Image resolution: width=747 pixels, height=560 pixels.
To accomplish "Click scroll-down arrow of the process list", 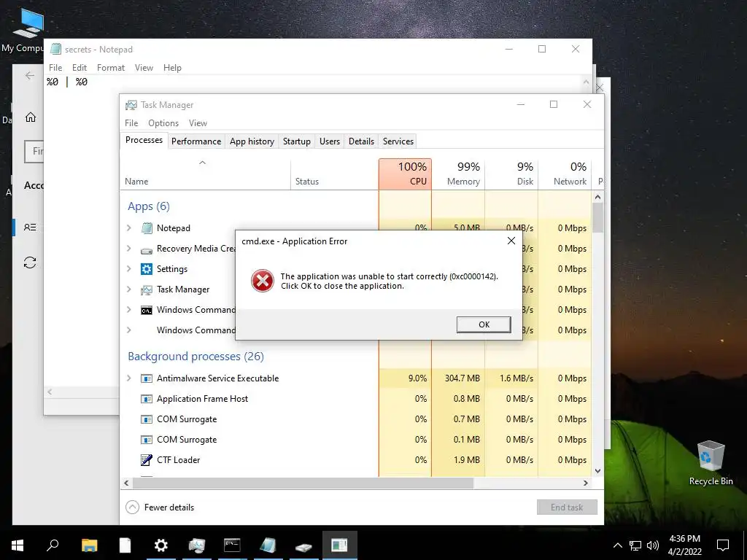I will tap(598, 471).
